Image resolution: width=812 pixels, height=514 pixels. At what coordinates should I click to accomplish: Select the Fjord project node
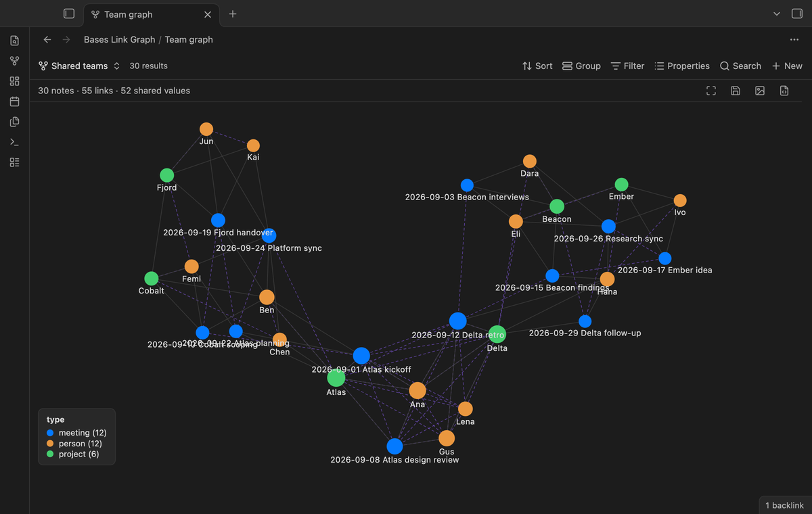166,176
